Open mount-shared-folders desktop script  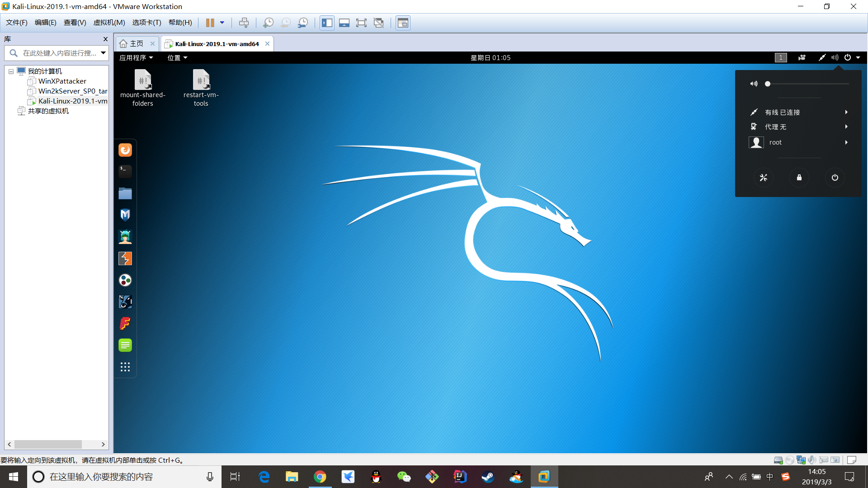tap(143, 88)
